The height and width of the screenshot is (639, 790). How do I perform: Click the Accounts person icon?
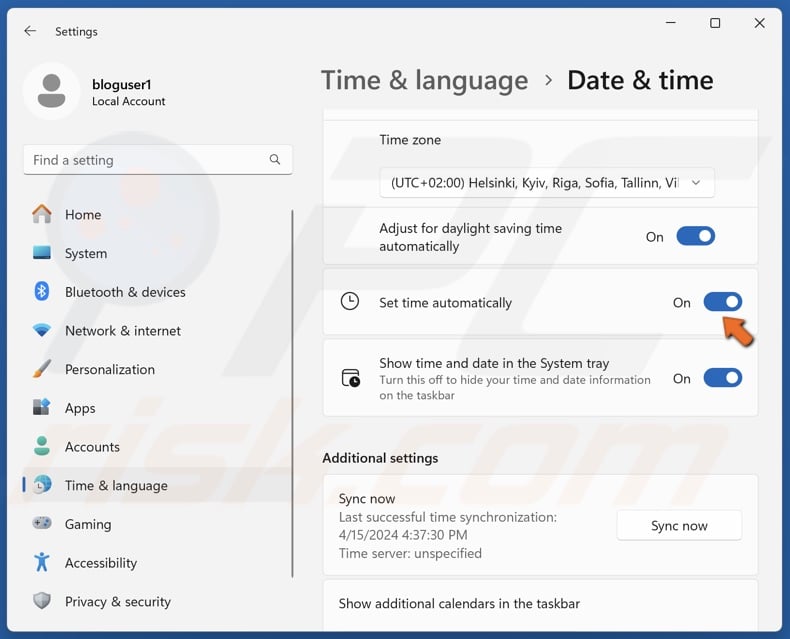point(42,446)
